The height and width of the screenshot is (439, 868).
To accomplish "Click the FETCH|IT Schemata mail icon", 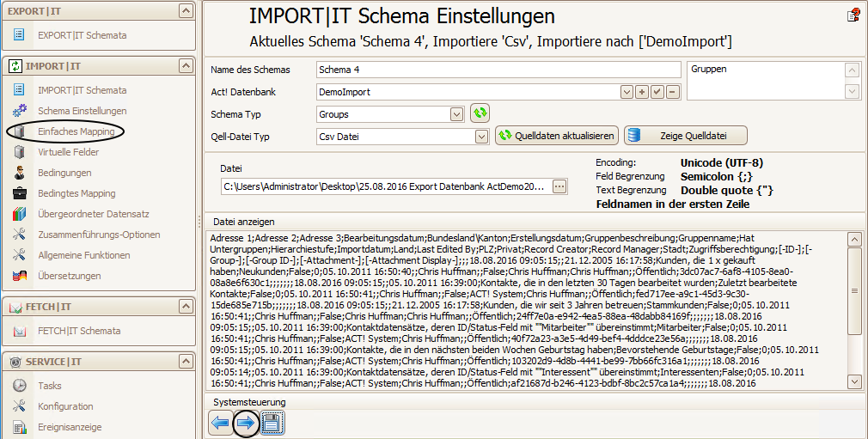I will tap(20, 331).
